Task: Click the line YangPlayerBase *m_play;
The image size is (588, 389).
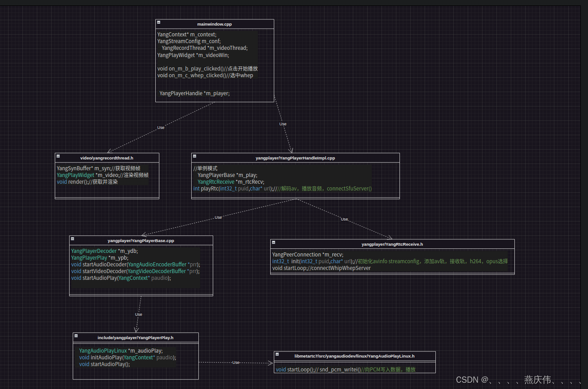Action: point(228,175)
